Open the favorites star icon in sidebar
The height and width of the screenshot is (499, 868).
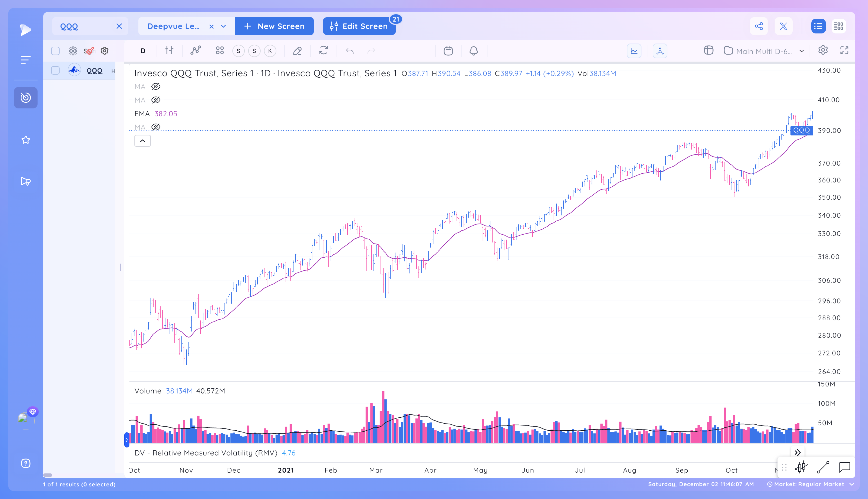click(26, 140)
